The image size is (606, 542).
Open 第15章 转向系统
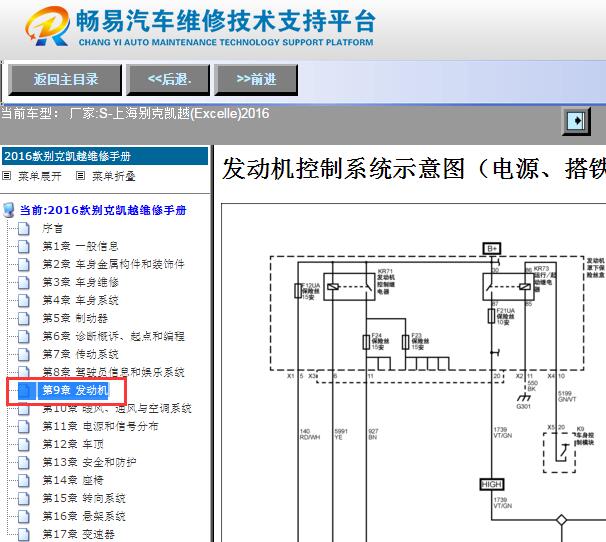pos(83,498)
